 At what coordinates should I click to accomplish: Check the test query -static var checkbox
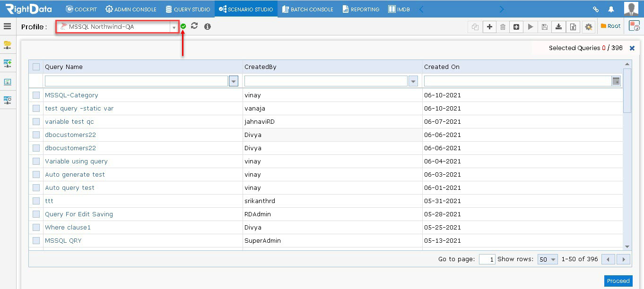[36, 108]
